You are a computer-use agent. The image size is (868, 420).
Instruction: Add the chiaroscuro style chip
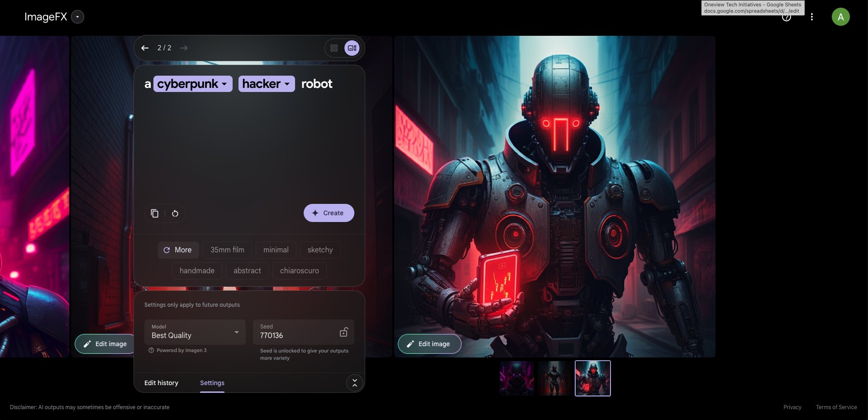300,271
